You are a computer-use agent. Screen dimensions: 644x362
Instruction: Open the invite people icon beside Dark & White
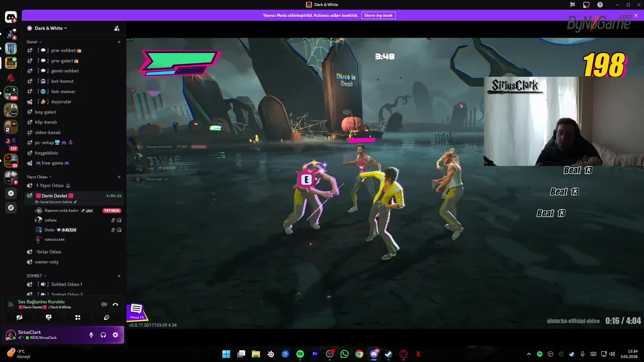pyautogui.click(x=117, y=28)
